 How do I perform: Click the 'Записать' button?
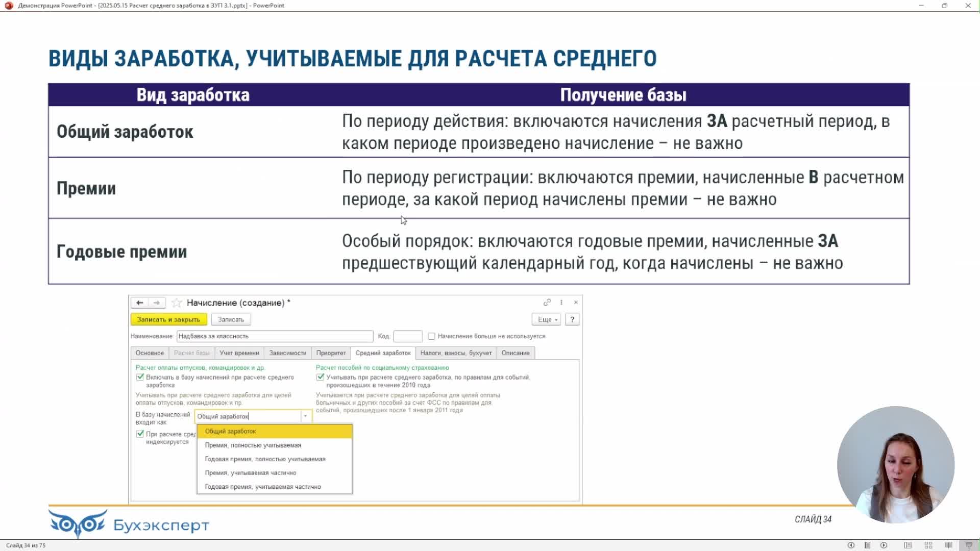pos(231,320)
